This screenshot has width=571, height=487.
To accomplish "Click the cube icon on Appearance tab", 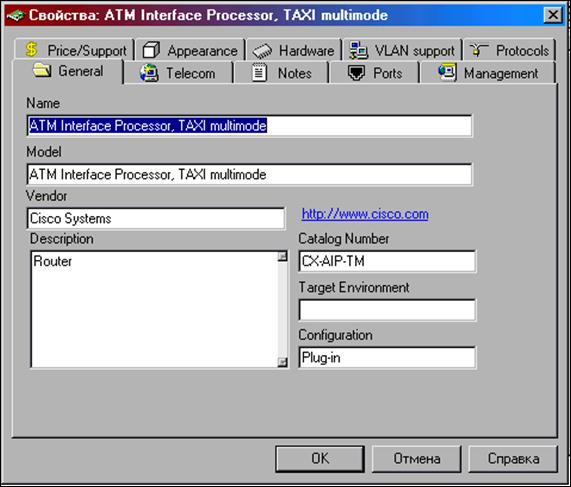I will tap(151, 50).
